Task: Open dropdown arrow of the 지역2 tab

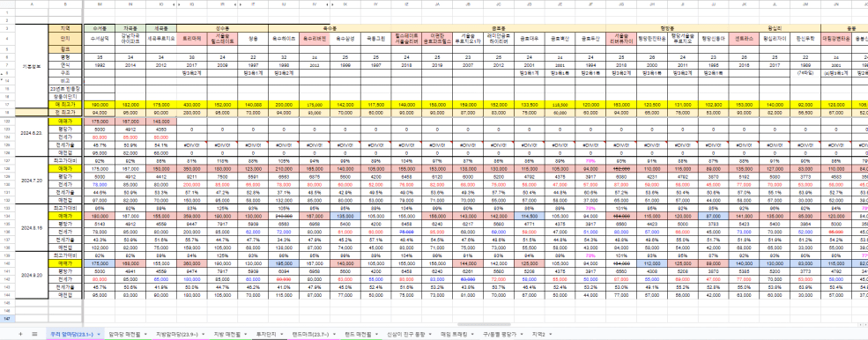Action: pyautogui.click(x=551, y=334)
